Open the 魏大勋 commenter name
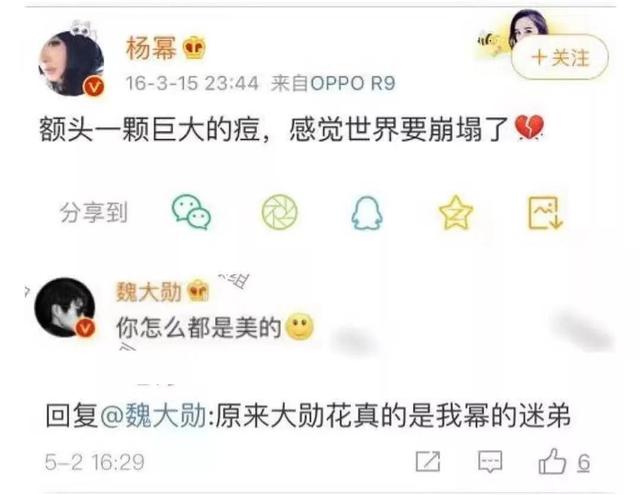This screenshot has height=495, width=640. click(x=149, y=292)
